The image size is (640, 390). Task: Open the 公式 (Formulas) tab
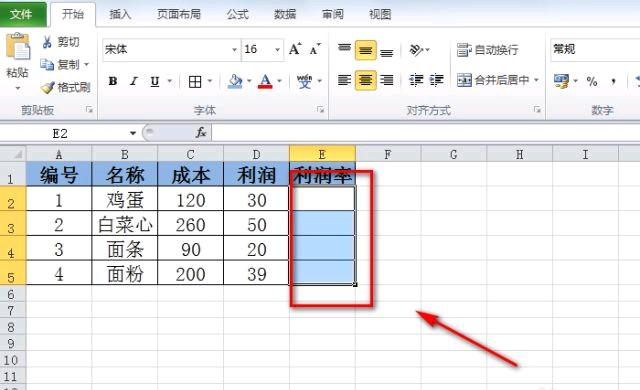tap(238, 14)
